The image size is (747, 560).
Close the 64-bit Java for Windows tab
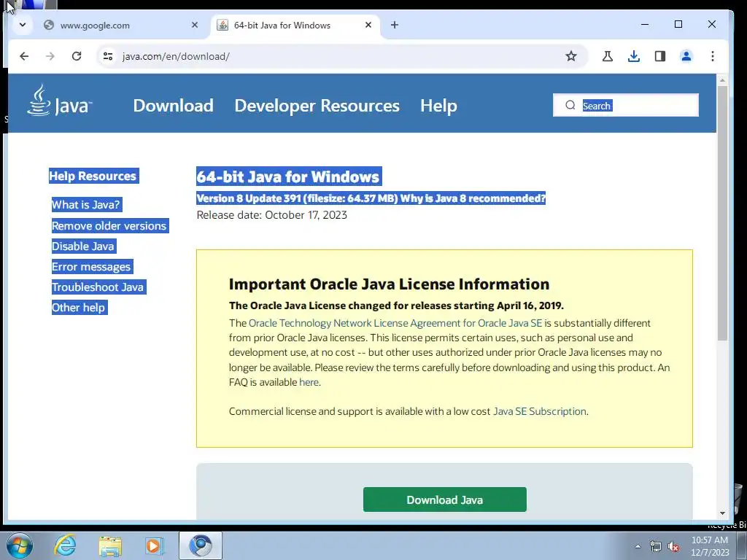click(x=368, y=25)
